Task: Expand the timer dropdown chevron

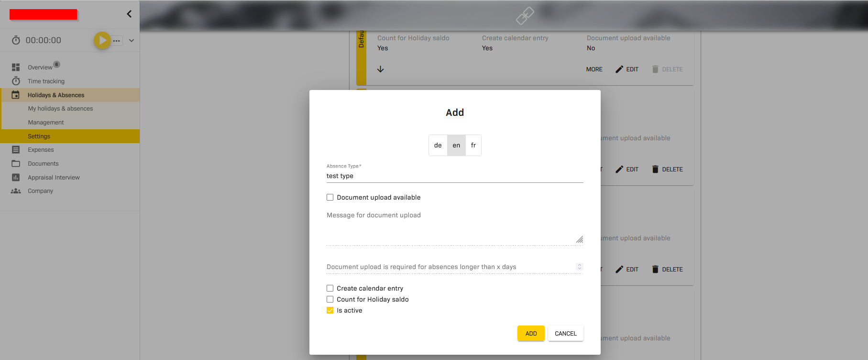Action: pos(132,41)
